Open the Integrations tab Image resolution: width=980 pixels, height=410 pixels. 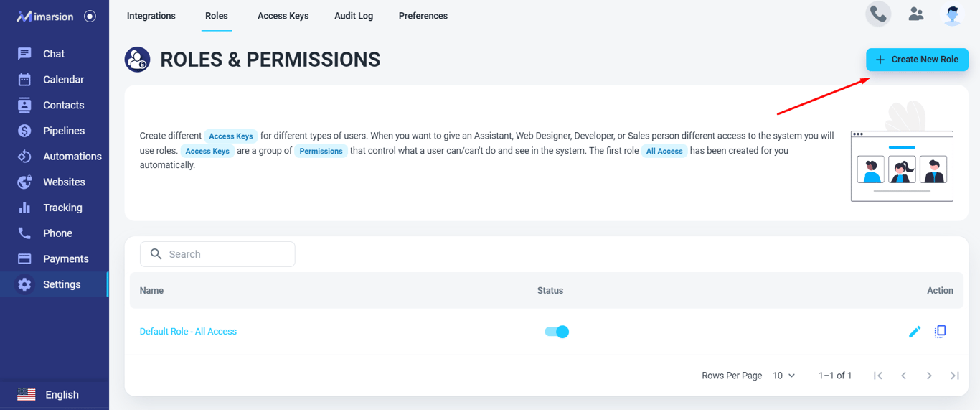pos(151,16)
